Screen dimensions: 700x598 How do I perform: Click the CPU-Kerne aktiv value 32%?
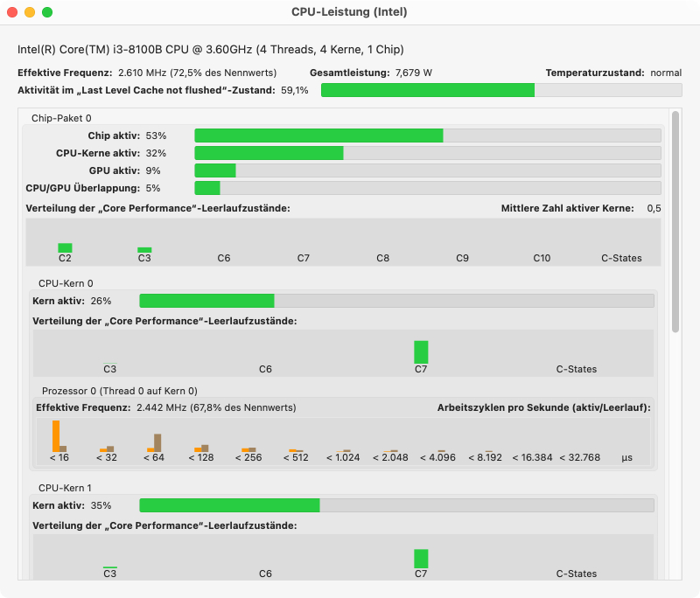point(157,153)
